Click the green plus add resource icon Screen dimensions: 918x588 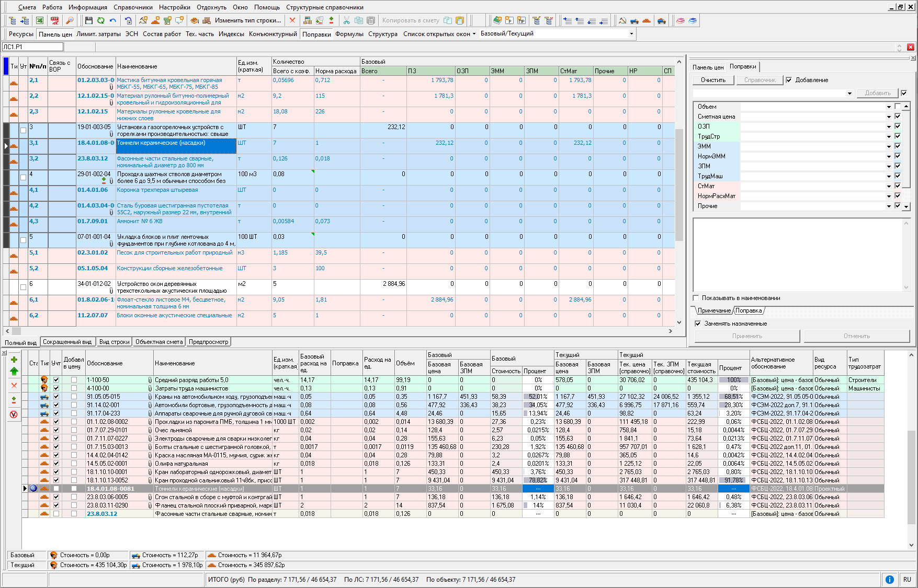14,360
